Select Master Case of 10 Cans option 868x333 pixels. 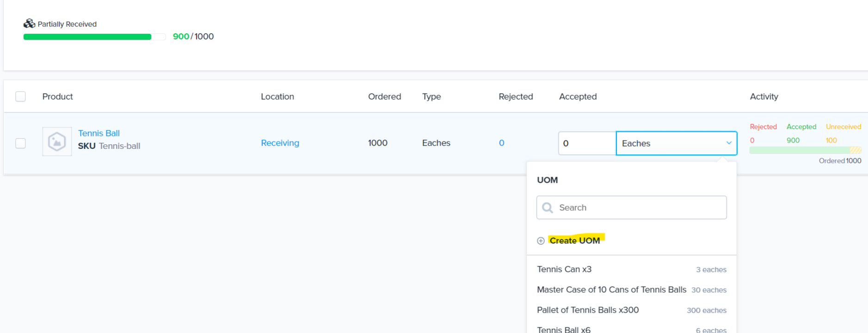(632, 290)
